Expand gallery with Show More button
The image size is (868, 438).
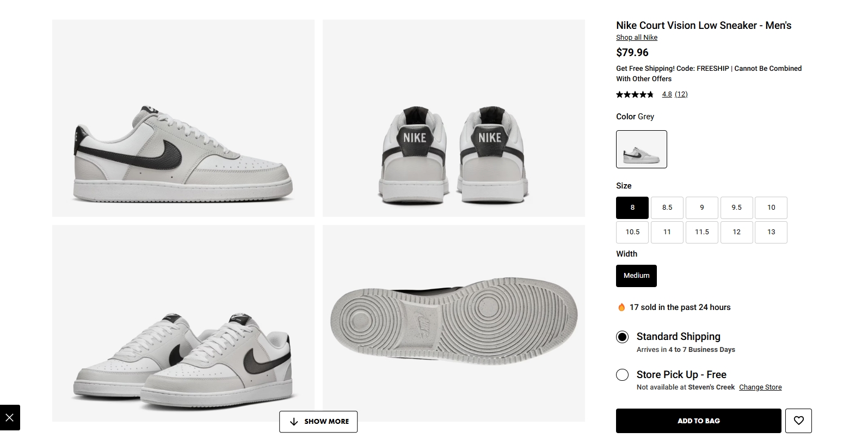(x=318, y=422)
